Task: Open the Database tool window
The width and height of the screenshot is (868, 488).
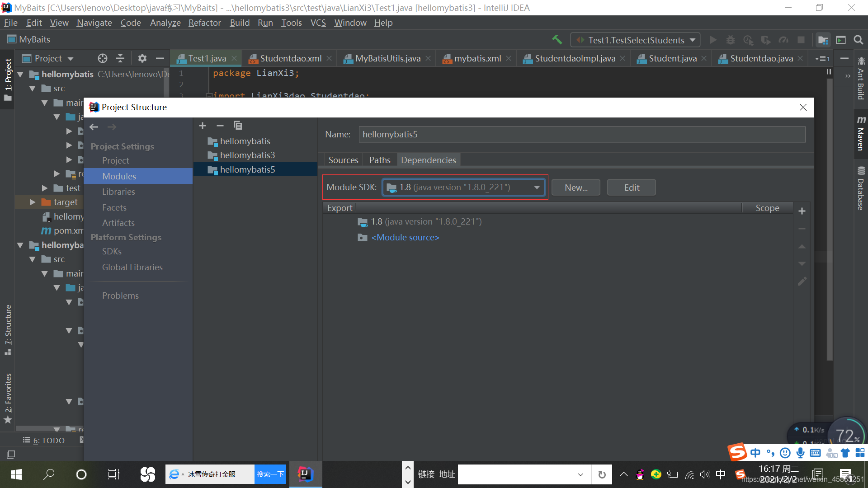Action: (861, 188)
